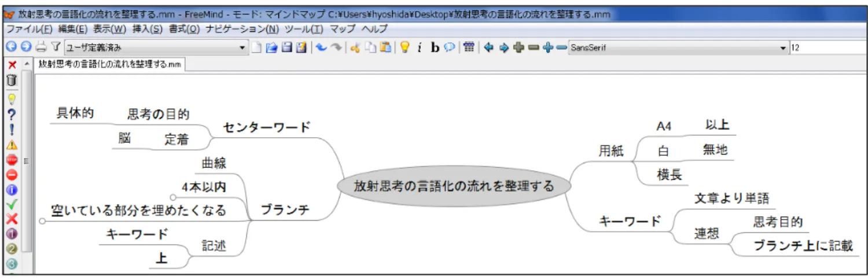Select the 用紙 node
The width and height of the screenshot is (868, 279).
[611, 151]
